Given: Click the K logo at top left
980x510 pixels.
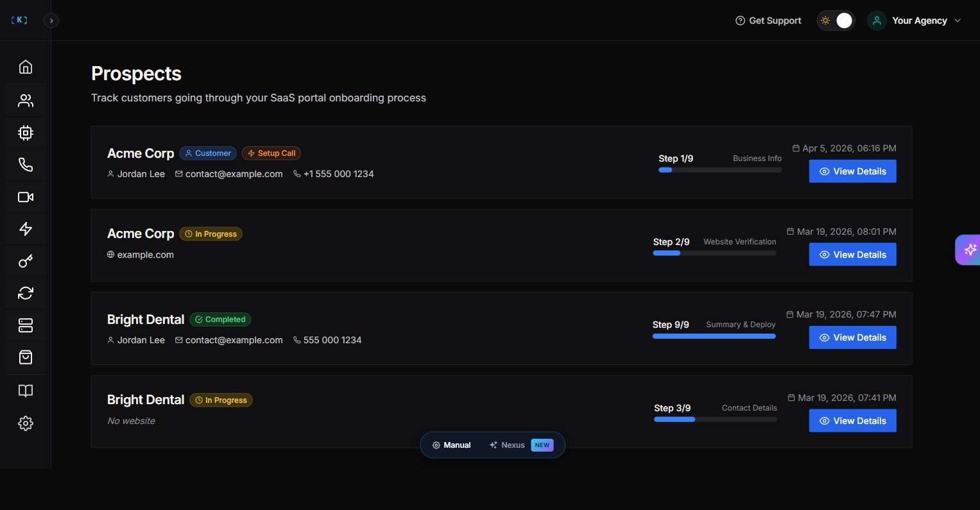Looking at the screenshot, I should coord(20,21).
